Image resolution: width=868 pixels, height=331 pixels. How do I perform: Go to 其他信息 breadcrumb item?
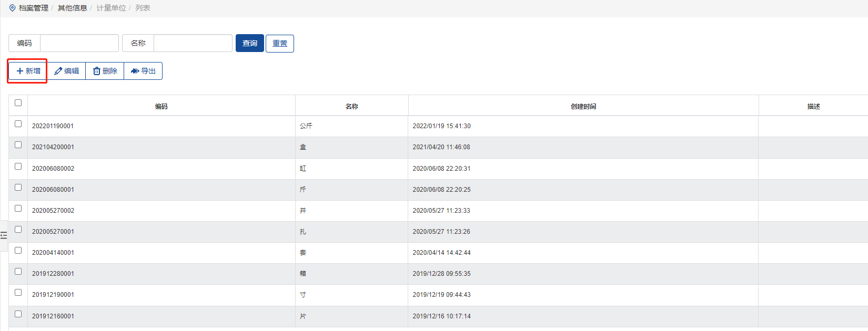point(72,8)
